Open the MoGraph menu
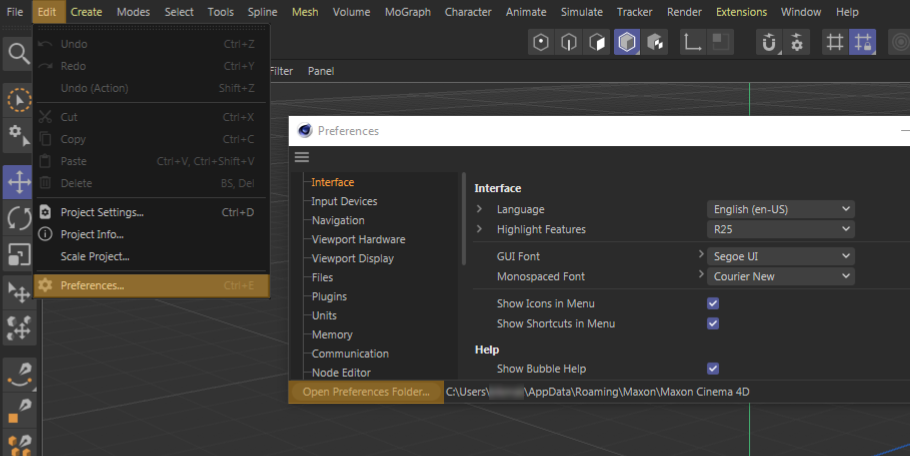This screenshot has width=910, height=456. point(407,12)
